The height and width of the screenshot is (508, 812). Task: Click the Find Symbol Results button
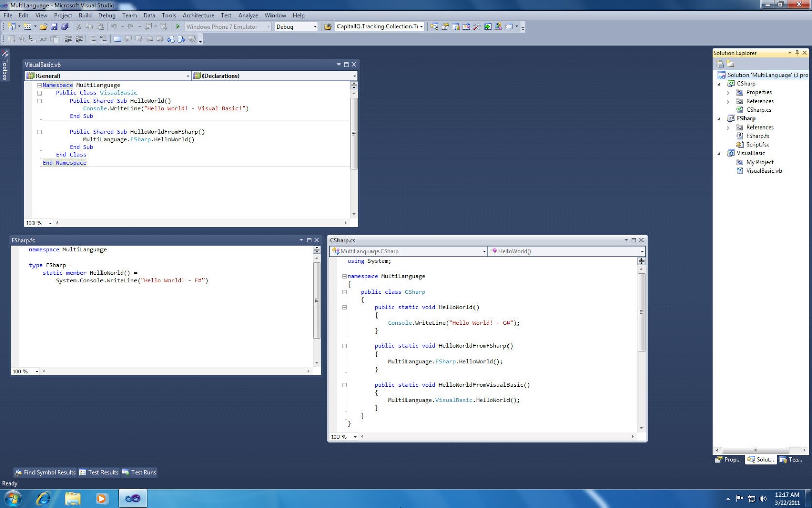point(45,472)
